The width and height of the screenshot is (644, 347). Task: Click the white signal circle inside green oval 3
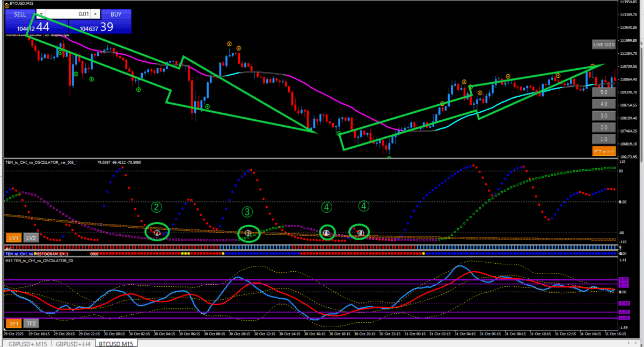click(248, 233)
